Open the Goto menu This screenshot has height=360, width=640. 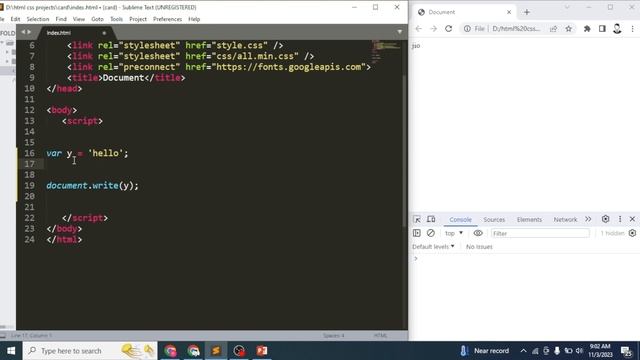point(97,19)
